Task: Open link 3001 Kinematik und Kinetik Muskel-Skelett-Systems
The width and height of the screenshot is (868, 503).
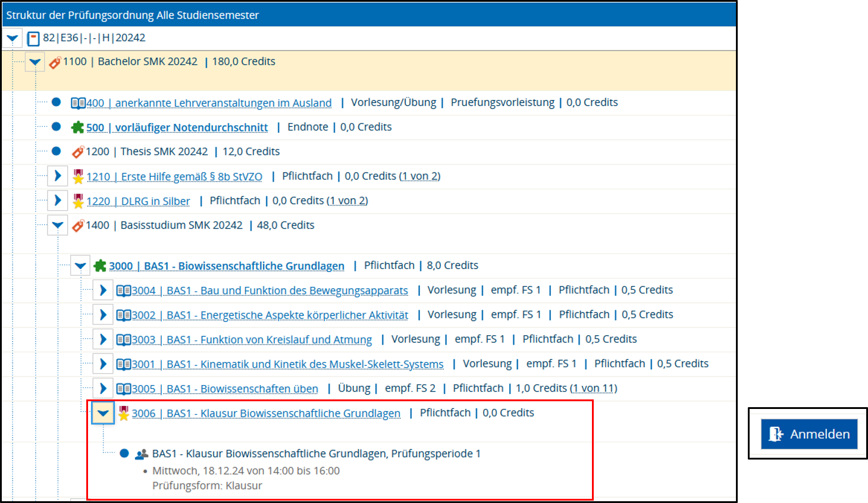Action: [x=288, y=364]
